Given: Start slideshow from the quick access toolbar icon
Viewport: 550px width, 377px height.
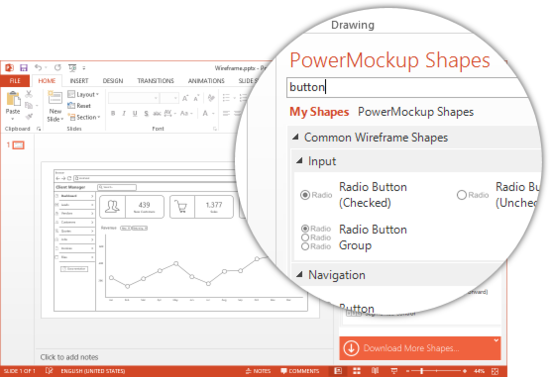Looking at the screenshot, I should coord(72,68).
